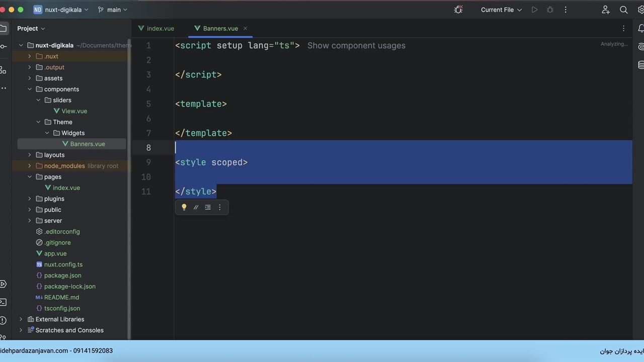Open the Code With Me user icon

pyautogui.click(x=606, y=10)
